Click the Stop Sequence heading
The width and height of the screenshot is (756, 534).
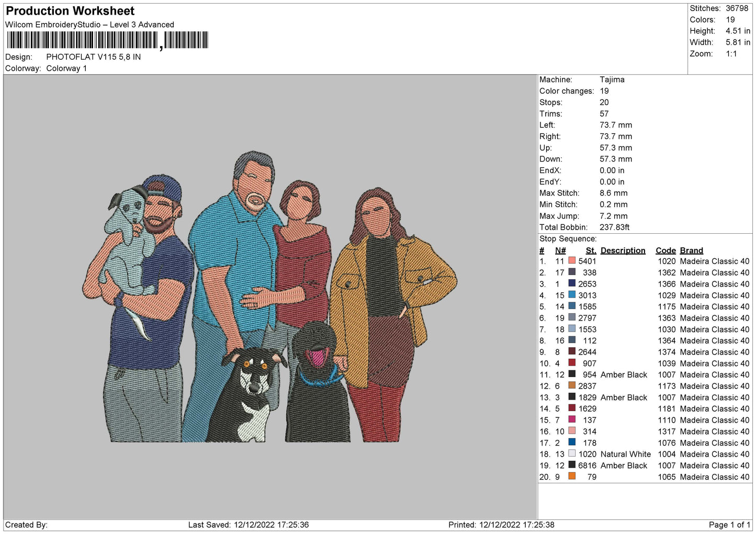568,239
